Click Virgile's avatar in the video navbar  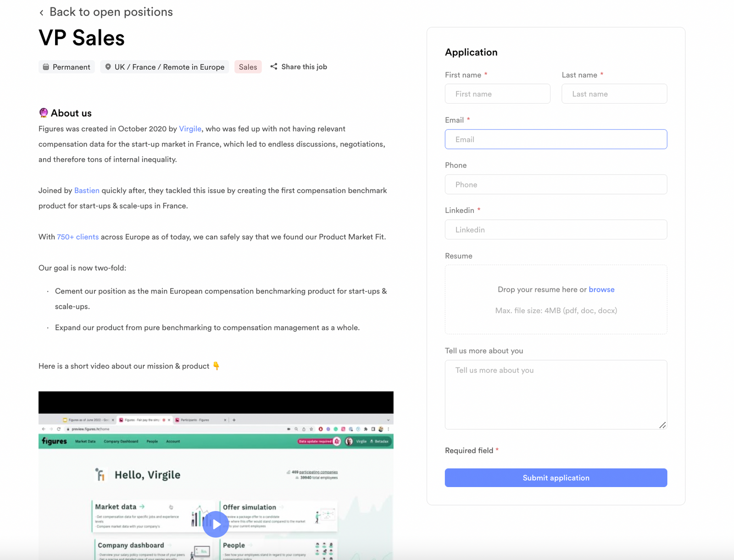pyautogui.click(x=349, y=441)
